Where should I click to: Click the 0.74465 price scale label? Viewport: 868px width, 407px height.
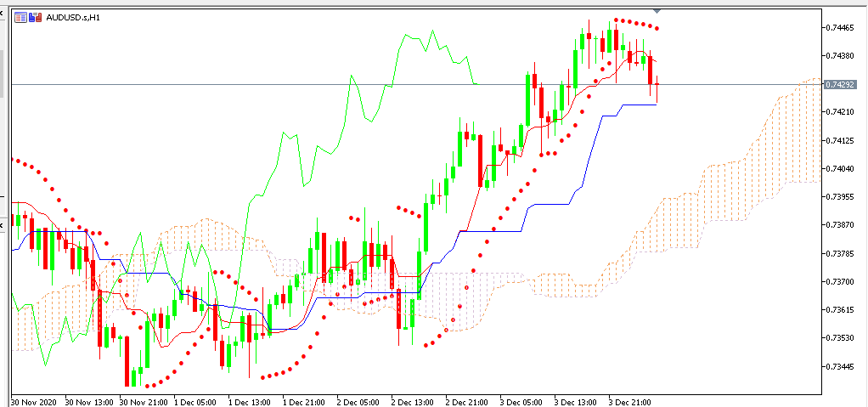[x=840, y=27]
